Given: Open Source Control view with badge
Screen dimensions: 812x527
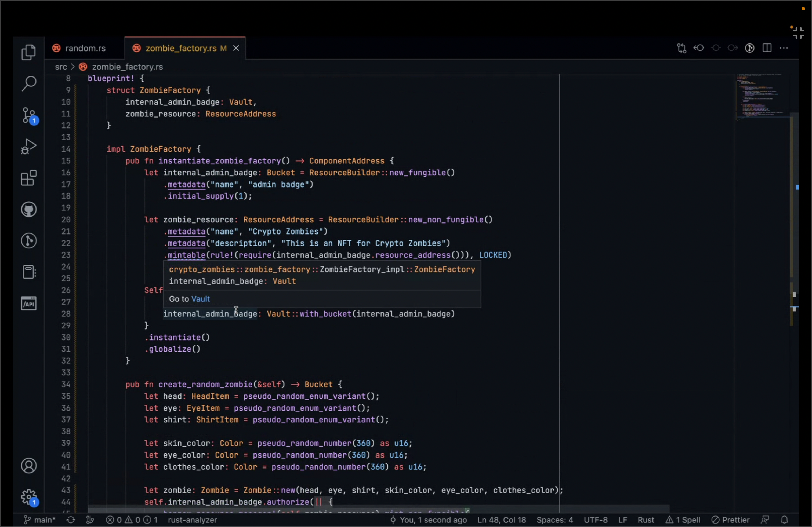Looking at the screenshot, I should tap(29, 115).
